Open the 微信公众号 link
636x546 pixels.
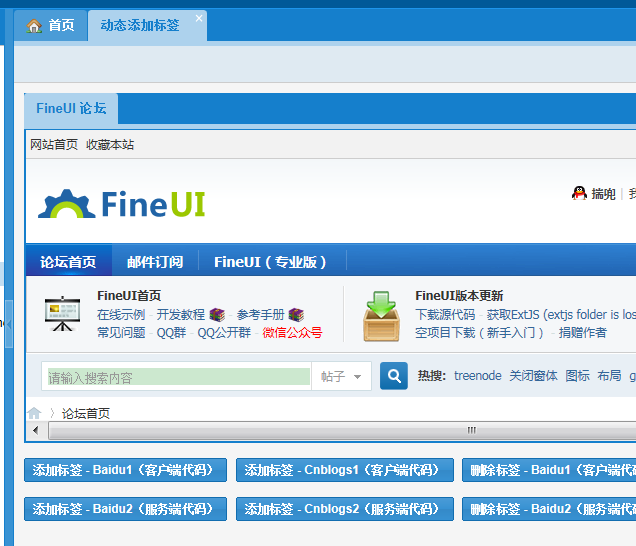click(292, 333)
